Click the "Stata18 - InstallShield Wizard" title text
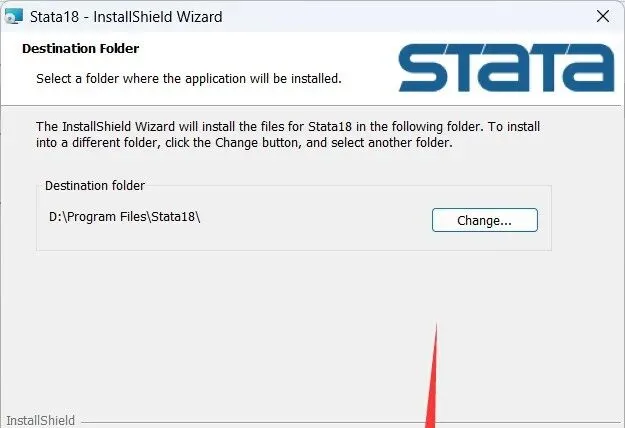Screen dimensions: 625x428 pos(126,17)
